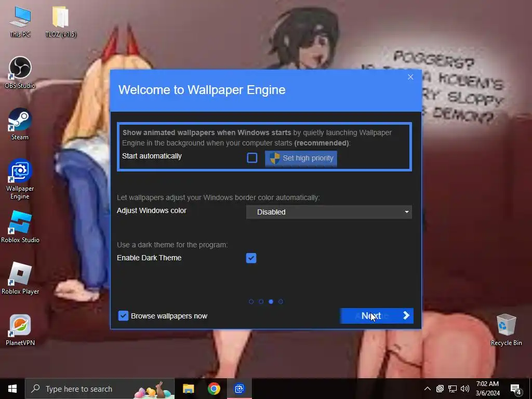Click the Next button

[377, 316]
